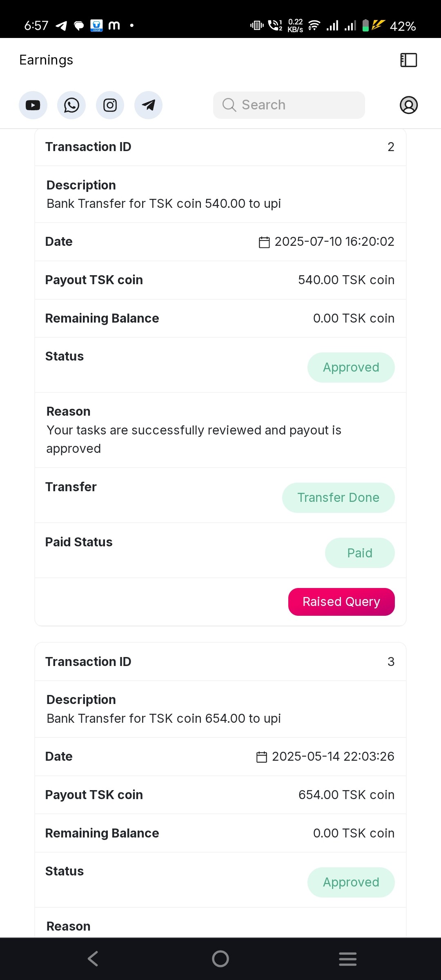Viewport: 441px width, 980px height.
Task: Tap the WhatsApp icon
Action: (x=71, y=105)
